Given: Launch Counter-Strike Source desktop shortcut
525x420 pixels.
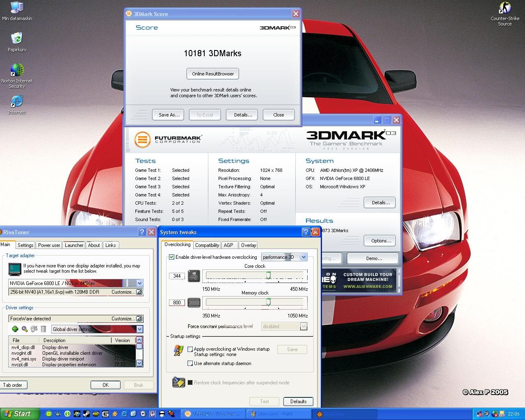Looking at the screenshot, I should [x=504, y=14].
